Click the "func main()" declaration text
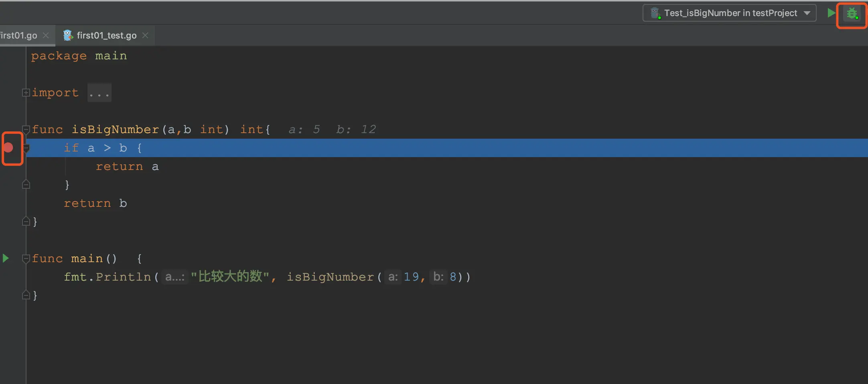868x384 pixels. pyautogui.click(x=74, y=259)
